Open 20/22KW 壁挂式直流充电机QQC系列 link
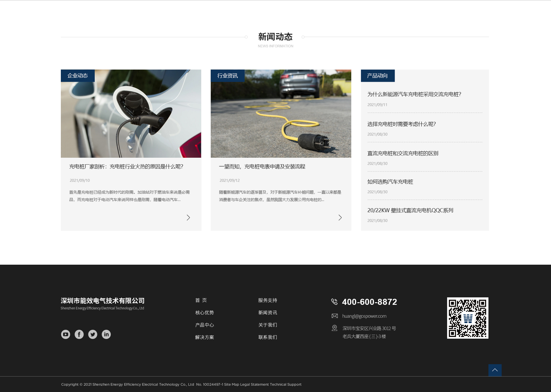 [x=410, y=210]
